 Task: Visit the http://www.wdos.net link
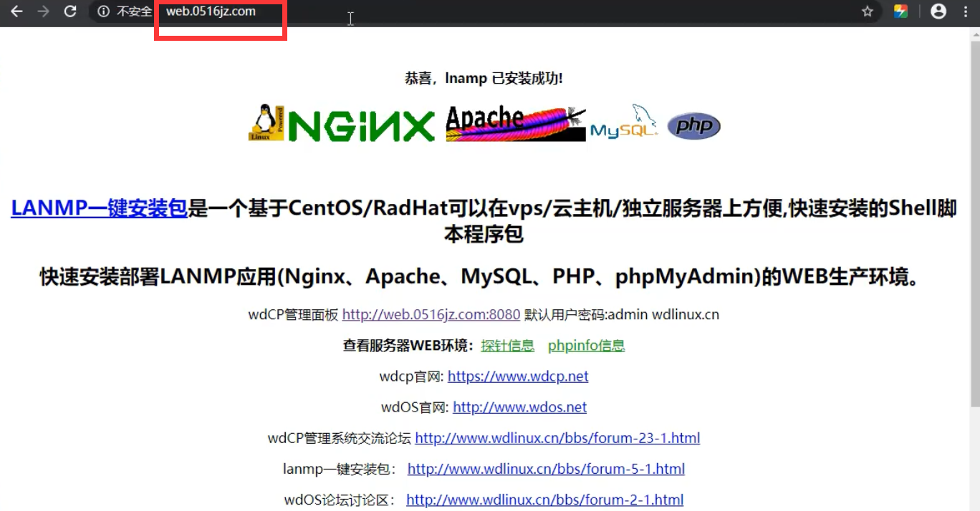click(519, 407)
